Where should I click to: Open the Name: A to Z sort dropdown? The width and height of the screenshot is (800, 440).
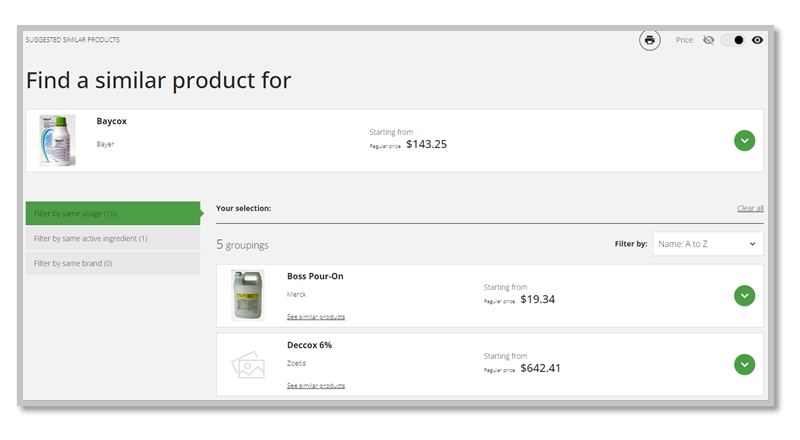click(707, 243)
